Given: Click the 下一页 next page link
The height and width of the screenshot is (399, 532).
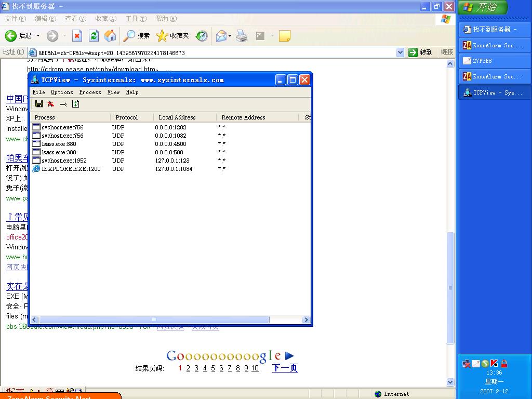Looking at the screenshot, I should coord(285,368).
